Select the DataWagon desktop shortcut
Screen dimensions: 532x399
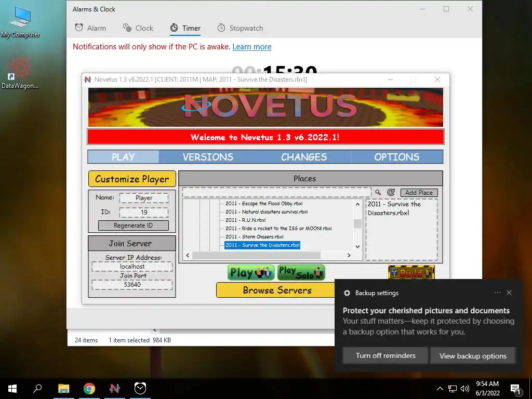point(20,73)
